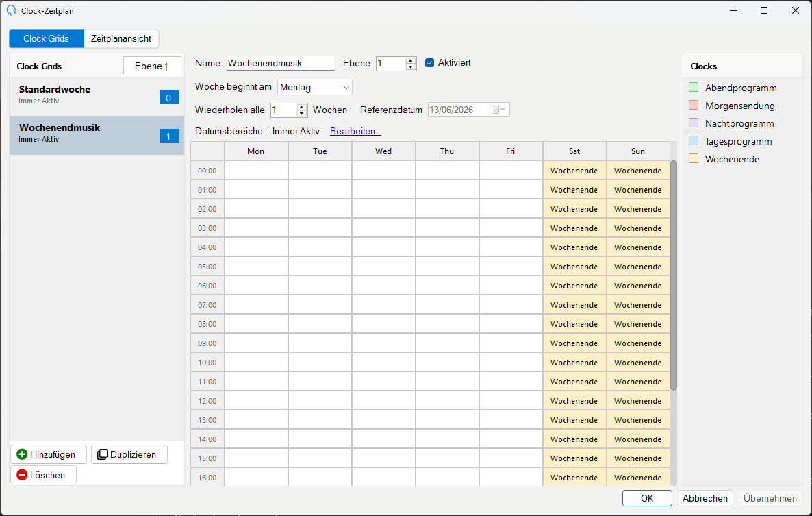Click the Name field containing Wochenendmusik
This screenshot has height=516, width=812.
coord(281,63)
